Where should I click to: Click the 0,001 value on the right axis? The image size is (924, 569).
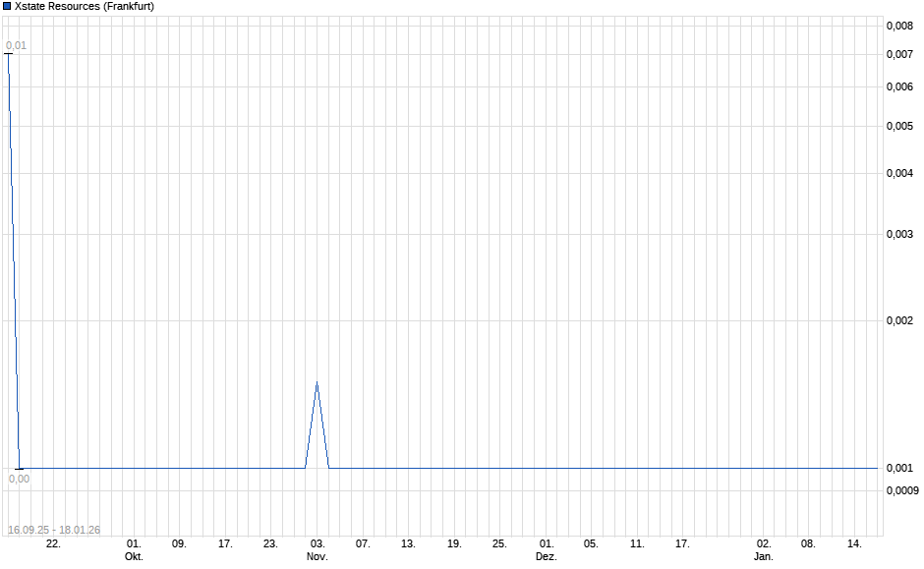[x=897, y=469]
